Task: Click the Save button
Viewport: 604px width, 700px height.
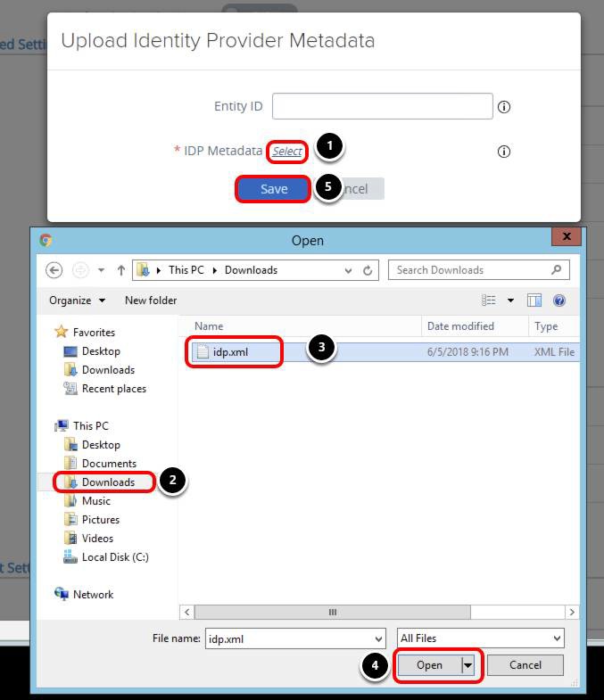Action: click(273, 189)
